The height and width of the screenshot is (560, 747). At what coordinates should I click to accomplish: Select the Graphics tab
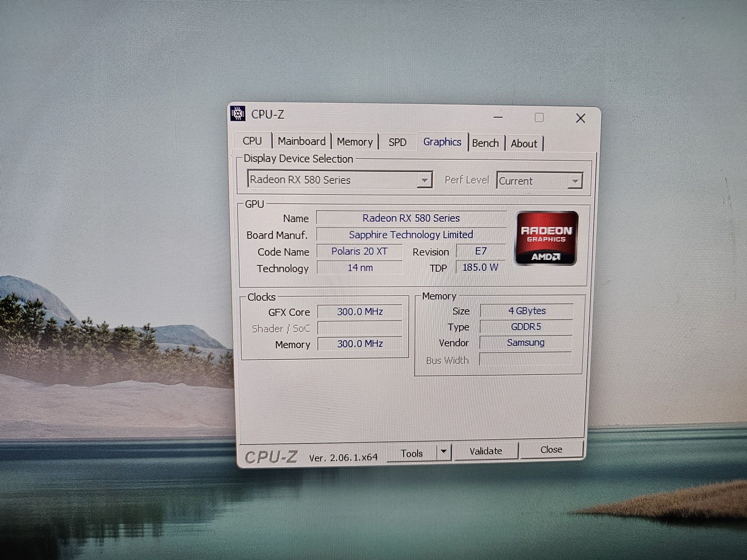[x=442, y=142]
